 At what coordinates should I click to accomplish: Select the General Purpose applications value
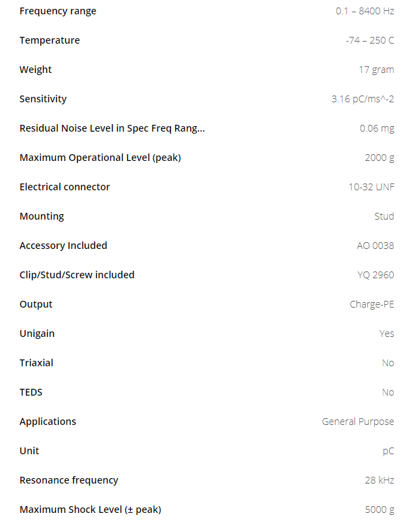tap(358, 422)
